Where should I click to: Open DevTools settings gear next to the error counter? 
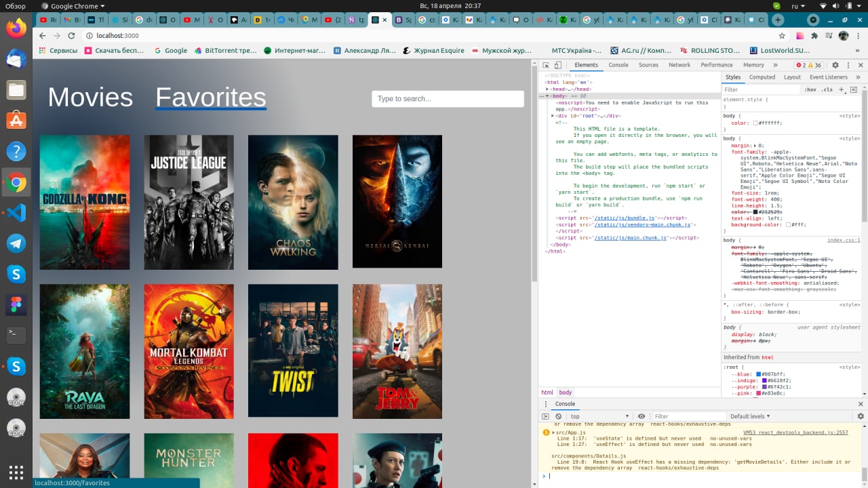click(x=835, y=65)
